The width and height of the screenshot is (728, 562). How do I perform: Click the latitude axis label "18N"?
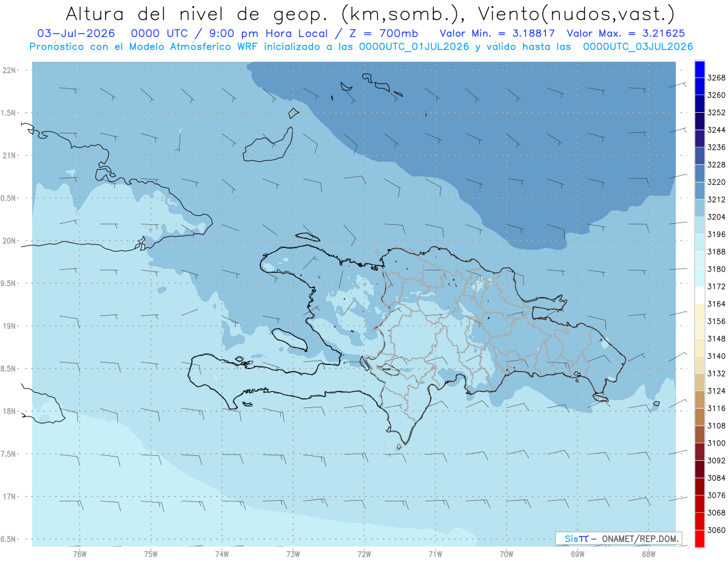tap(10, 411)
